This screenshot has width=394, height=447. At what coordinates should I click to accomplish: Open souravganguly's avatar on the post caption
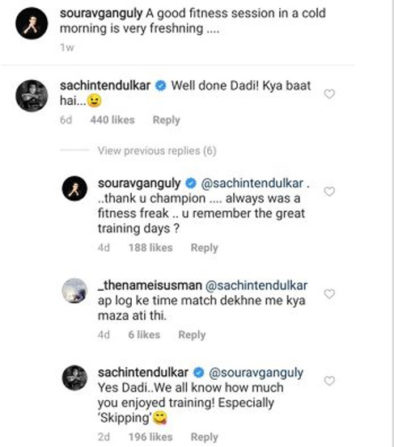click(32, 23)
